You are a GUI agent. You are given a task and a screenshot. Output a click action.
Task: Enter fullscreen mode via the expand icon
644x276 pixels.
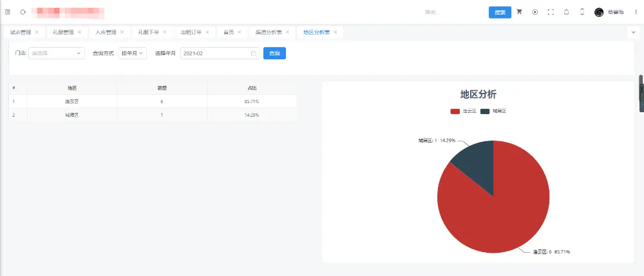551,12
